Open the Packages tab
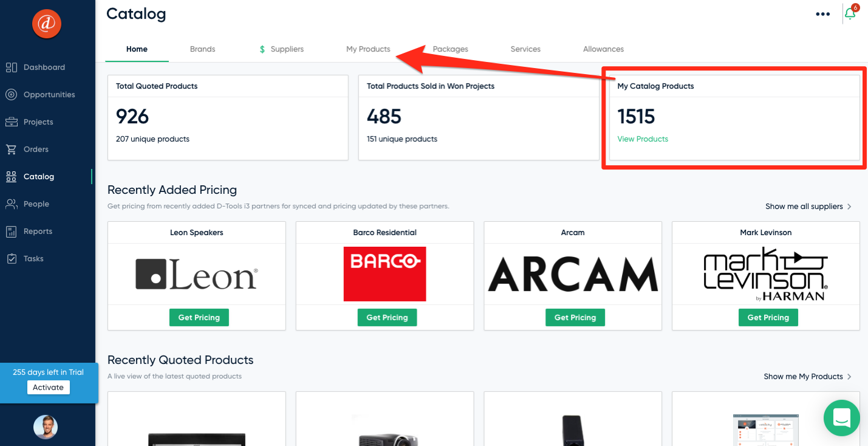 click(450, 49)
